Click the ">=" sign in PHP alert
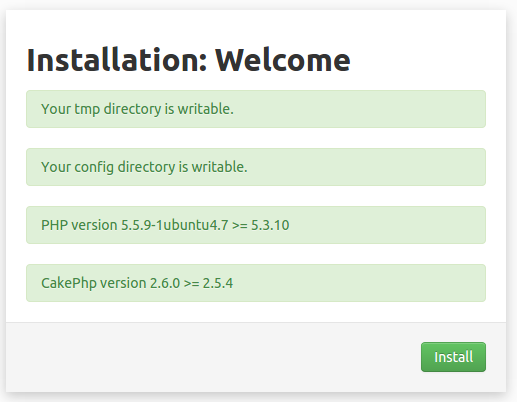This screenshot has height=402, width=517. (240, 226)
